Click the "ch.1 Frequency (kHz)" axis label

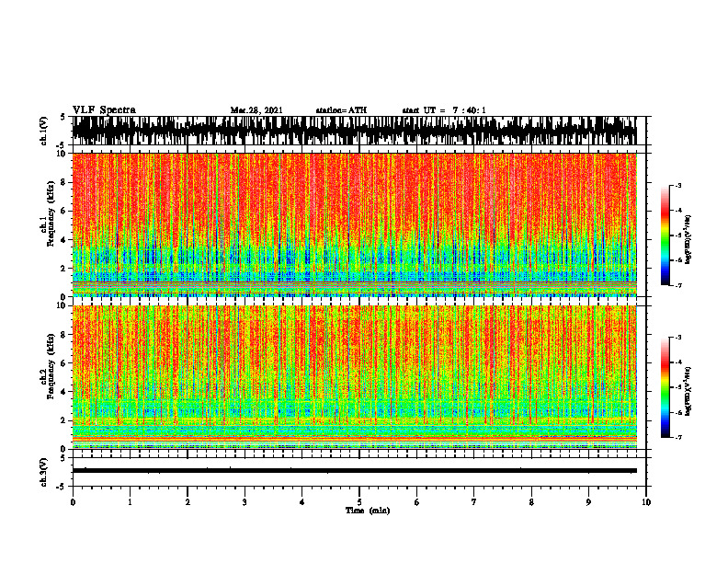(x=48, y=213)
